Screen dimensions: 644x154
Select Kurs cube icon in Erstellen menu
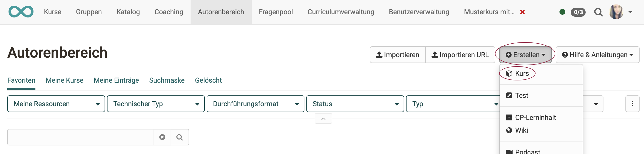pyautogui.click(x=509, y=73)
